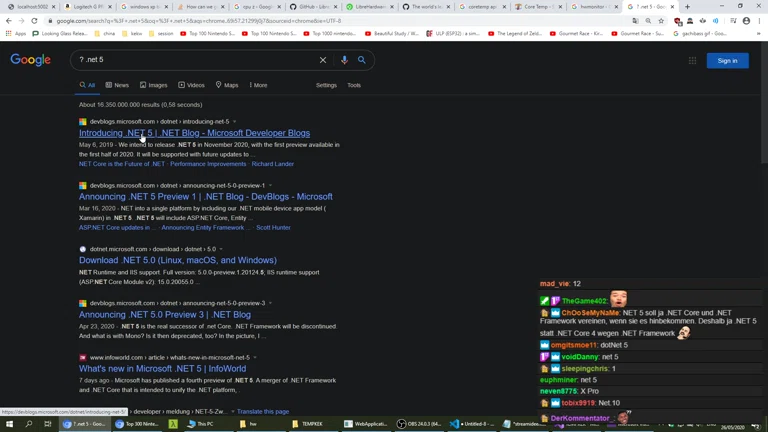Image resolution: width=768 pixels, height=432 pixels.
Task: Expand options arrow for infoworld.com result
Action: 255,358
